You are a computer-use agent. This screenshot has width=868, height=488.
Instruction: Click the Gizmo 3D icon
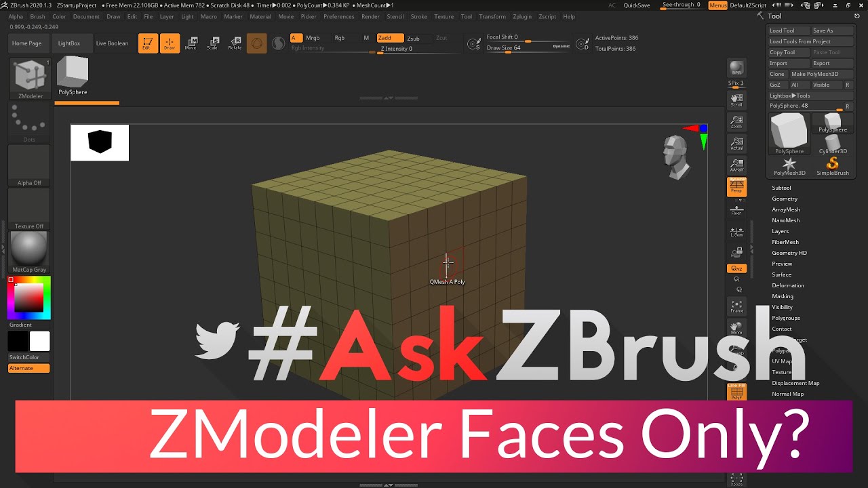(256, 43)
